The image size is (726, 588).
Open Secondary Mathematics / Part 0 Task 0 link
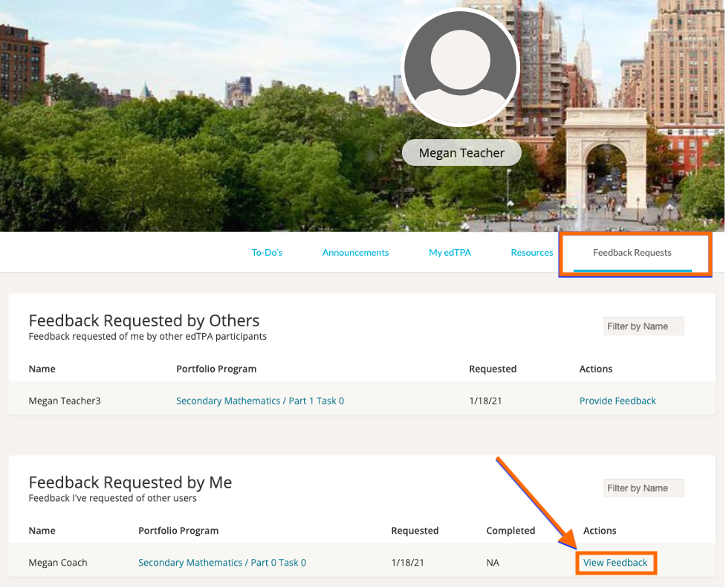point(222,563)
